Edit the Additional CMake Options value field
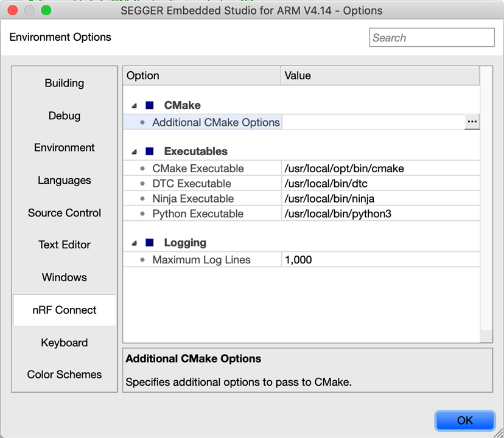504x438 pixels. (x=373, y=122)
